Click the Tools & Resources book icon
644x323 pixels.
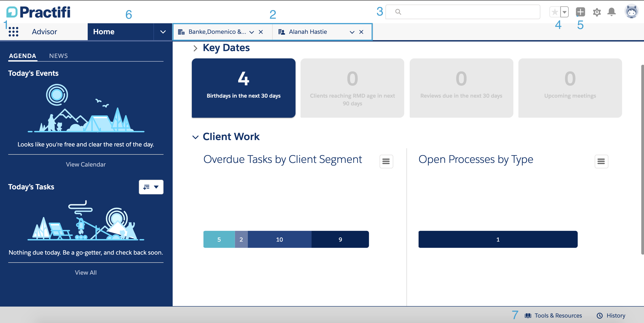528,315
